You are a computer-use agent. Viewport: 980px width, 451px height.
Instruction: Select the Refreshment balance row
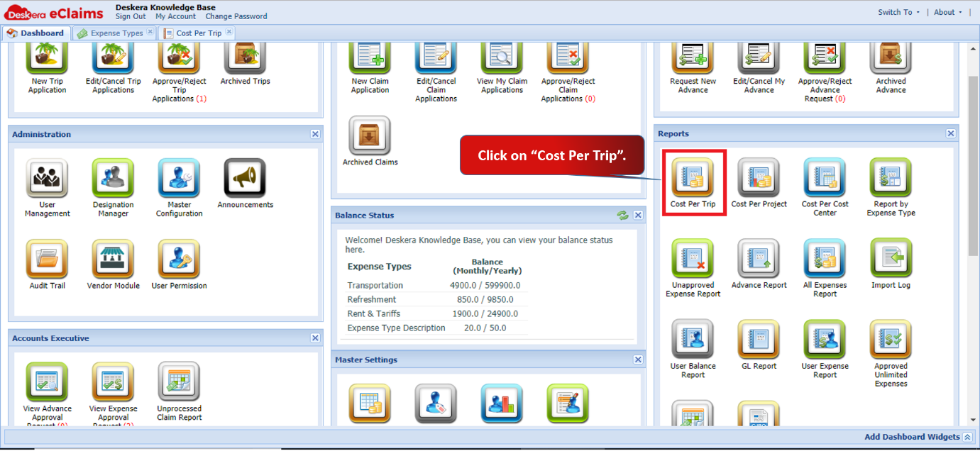point(436,299)
